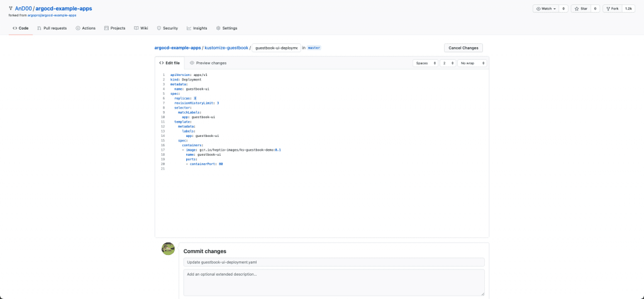The width and height of the screenshot is (644, 299).
Task: Open the Spaces indent mode dropdown
Action: point(425,63)
